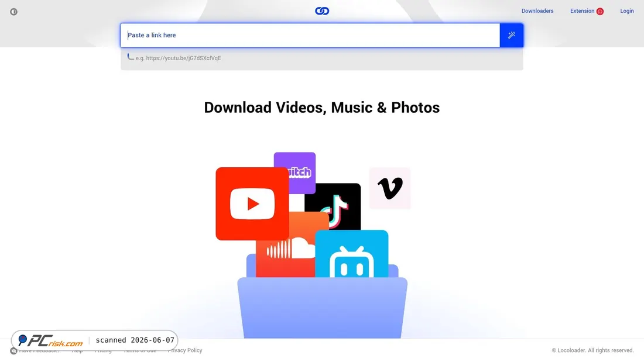Screen dimensions: 644x362
Task: Open the Privacy Policy link
Action: point(185,350)
